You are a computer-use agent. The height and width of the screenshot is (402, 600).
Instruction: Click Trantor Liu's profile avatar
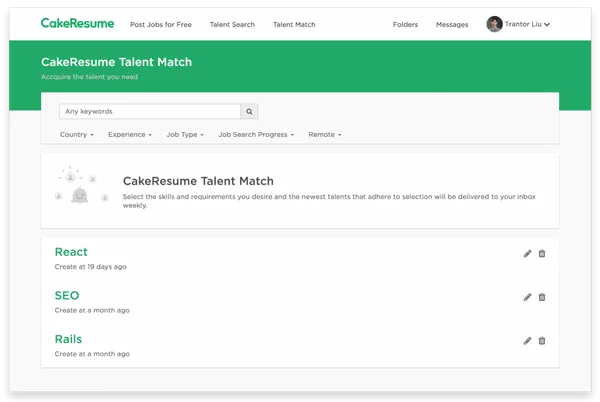click(x=494, y=24)
